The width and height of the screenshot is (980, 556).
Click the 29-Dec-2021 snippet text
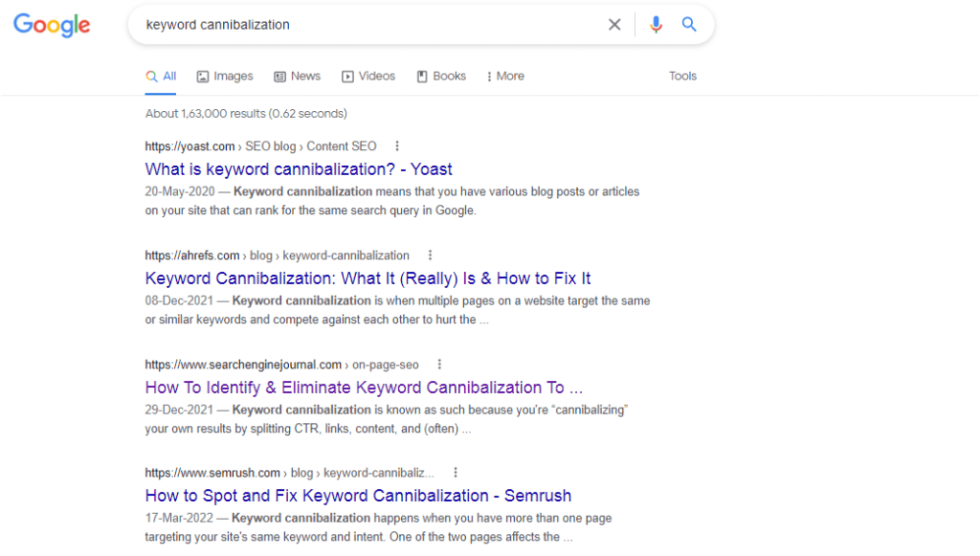pos(387,419)
